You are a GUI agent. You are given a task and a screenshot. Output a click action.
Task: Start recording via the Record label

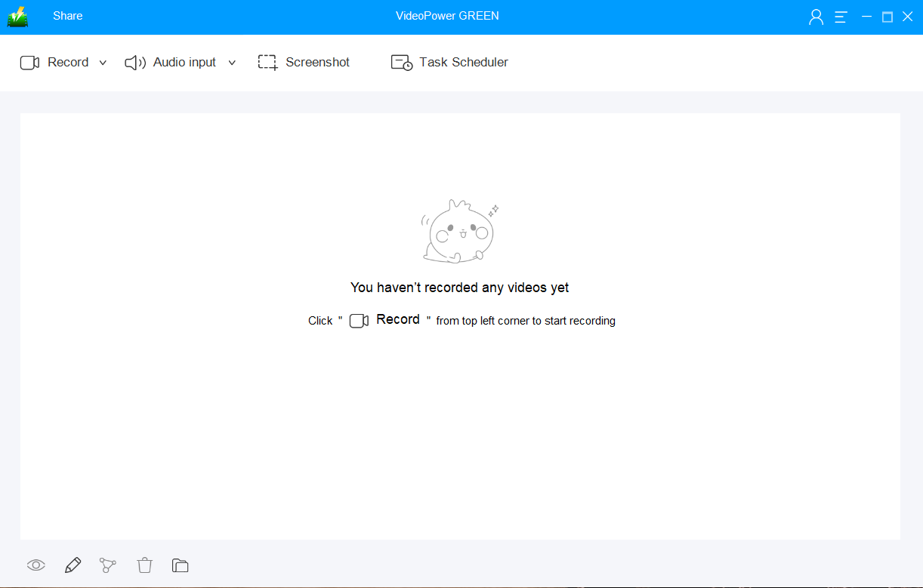[68, 63]
